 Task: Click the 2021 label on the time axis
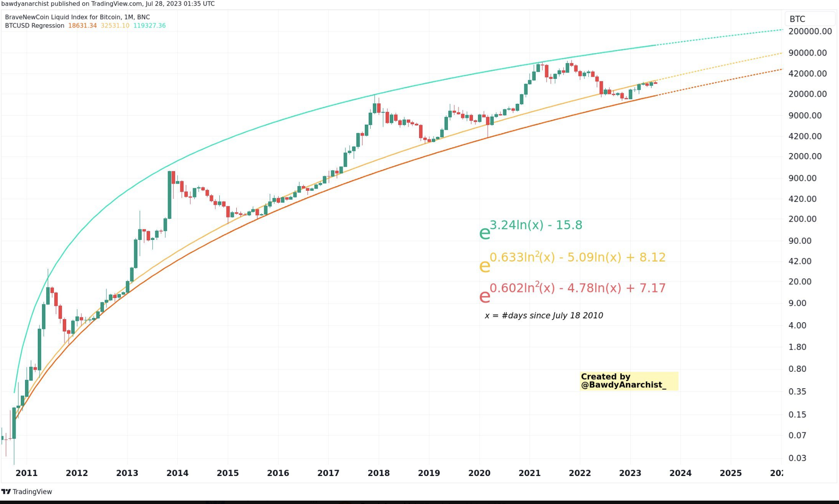pyautogui.click(x=529, y=473)
